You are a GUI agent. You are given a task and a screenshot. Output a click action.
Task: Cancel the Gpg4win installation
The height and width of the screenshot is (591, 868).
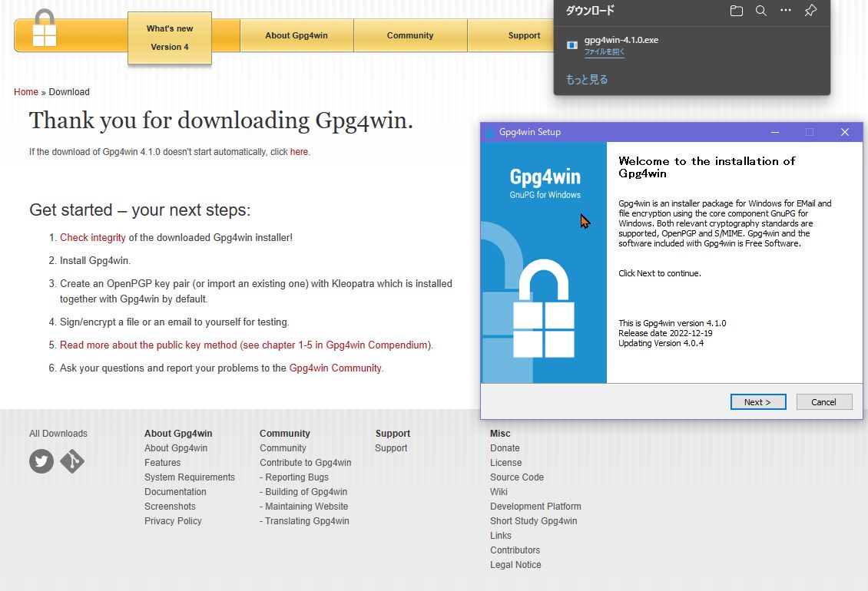click(x=823, y=402)
